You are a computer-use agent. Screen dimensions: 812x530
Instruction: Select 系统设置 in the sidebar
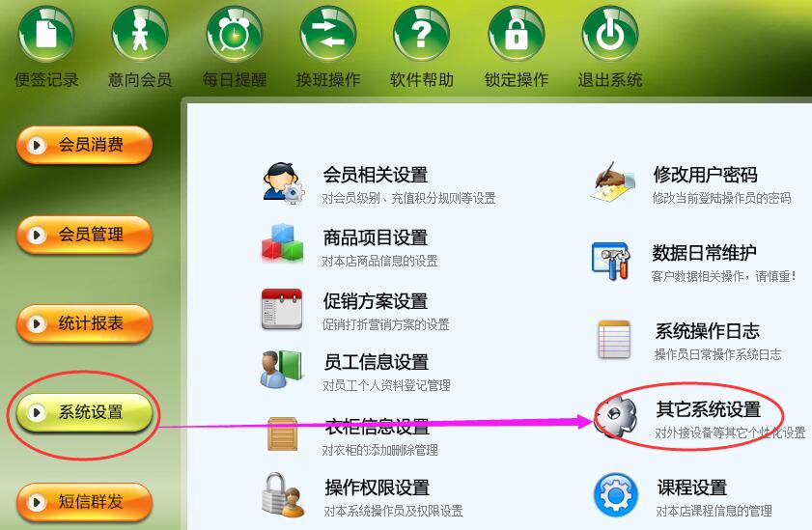tap(84, 412)
